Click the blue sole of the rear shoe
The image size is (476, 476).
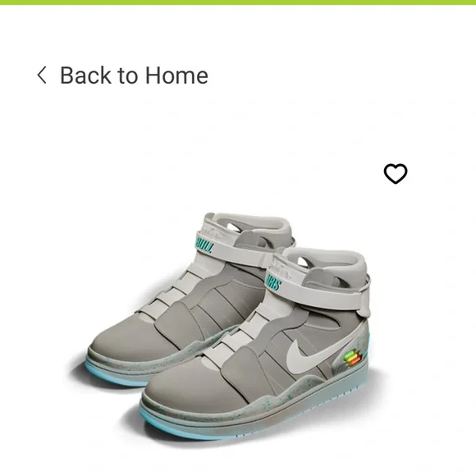116,375
